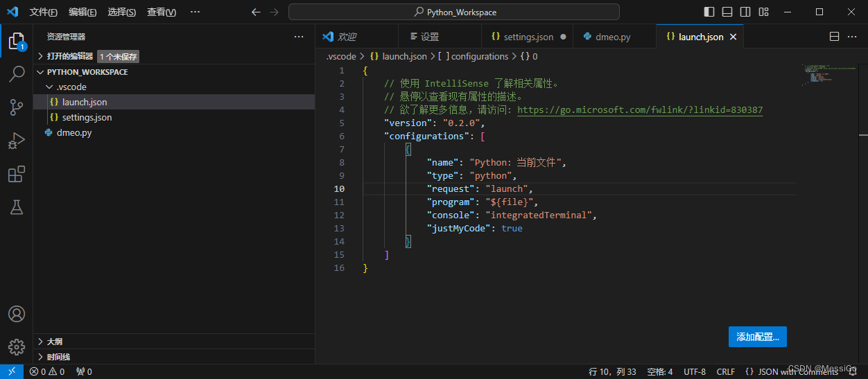Screen dimensions: 868x379
Task: Toggle the secondary side bar
Action: point(745,12)
